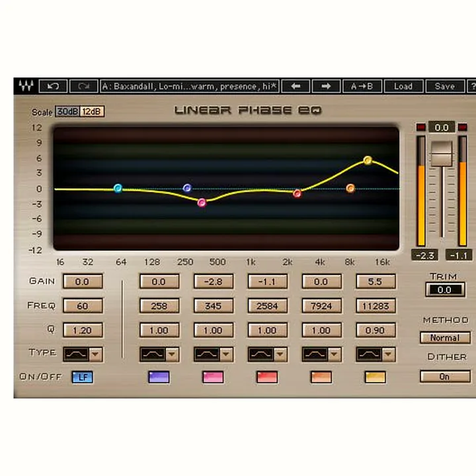Click the 2584 Hz band filter shape icon
The height and width of the screenshot is (476, 476).
tap(260, 354)
